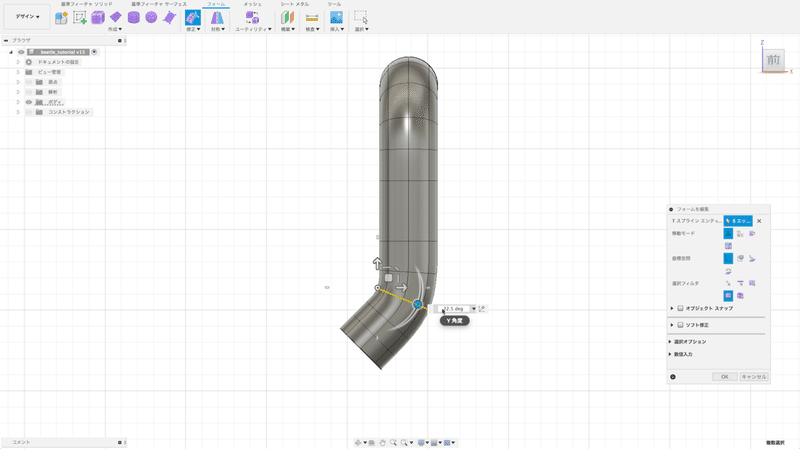Select the T-Spline Sphere tool

[151, 18]
